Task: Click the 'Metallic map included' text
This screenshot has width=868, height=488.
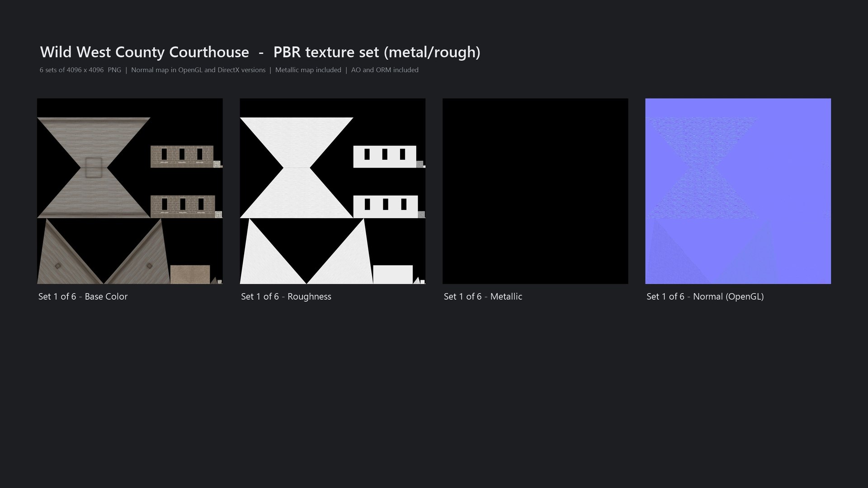Action: pyautogui.click(x=308, y=70)
